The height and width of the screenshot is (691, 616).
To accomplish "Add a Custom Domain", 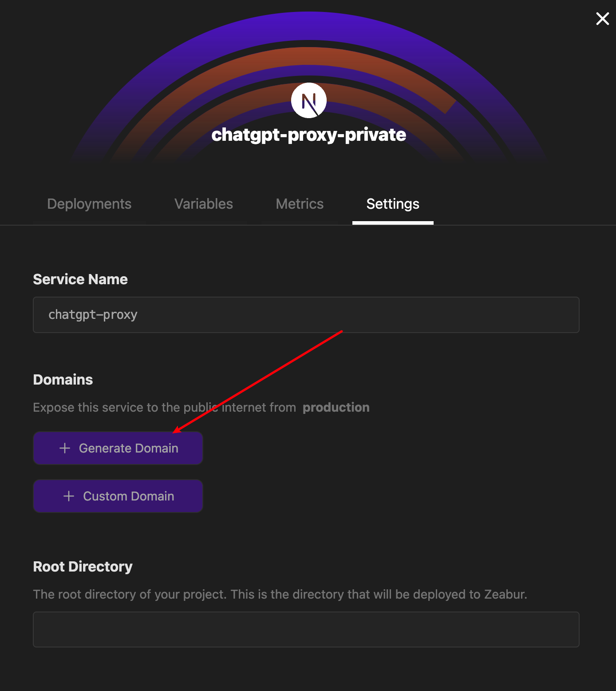I will pyautogui.click(x=118, y=496).
